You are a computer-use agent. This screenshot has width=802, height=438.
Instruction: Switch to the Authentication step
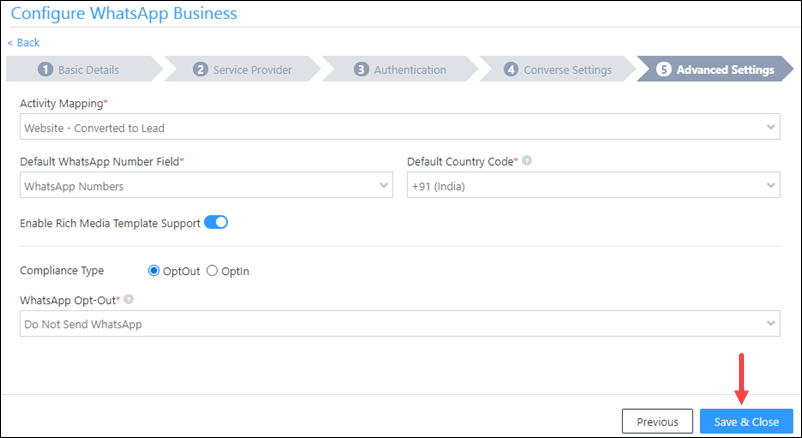[x=400, y=69]
